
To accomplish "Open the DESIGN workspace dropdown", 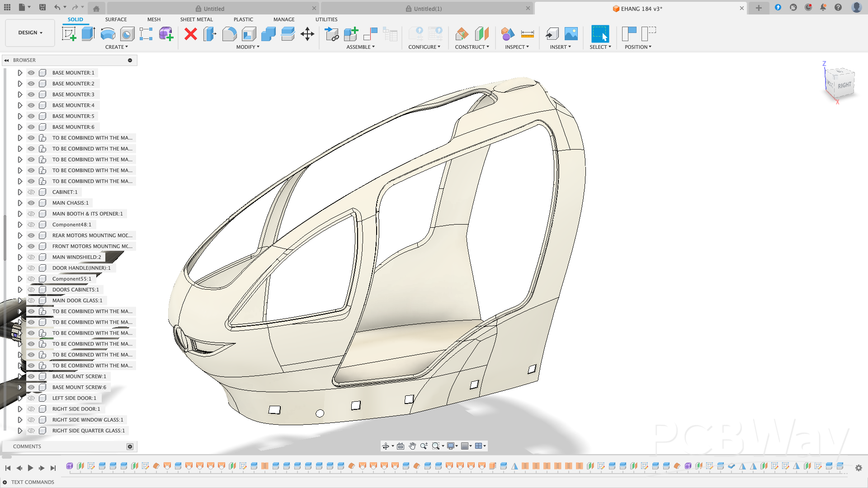I will coord(30,33).
